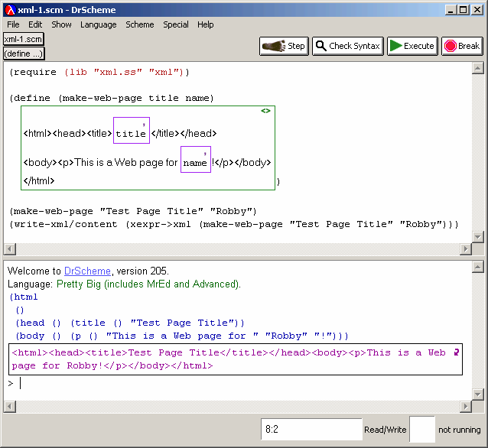The image size is (488, 448).
Task: Open the Edit menu
Action: tap(35, 24)
